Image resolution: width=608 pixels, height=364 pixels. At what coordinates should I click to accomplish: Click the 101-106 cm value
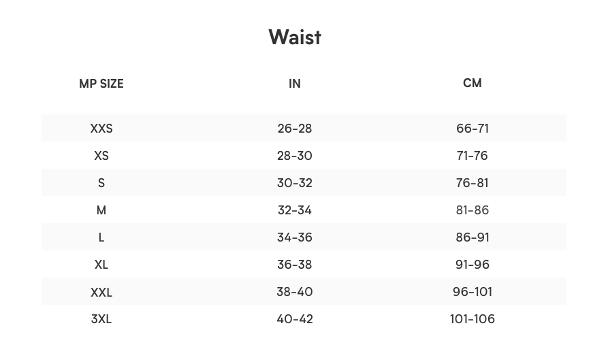(x=472, y=319)
